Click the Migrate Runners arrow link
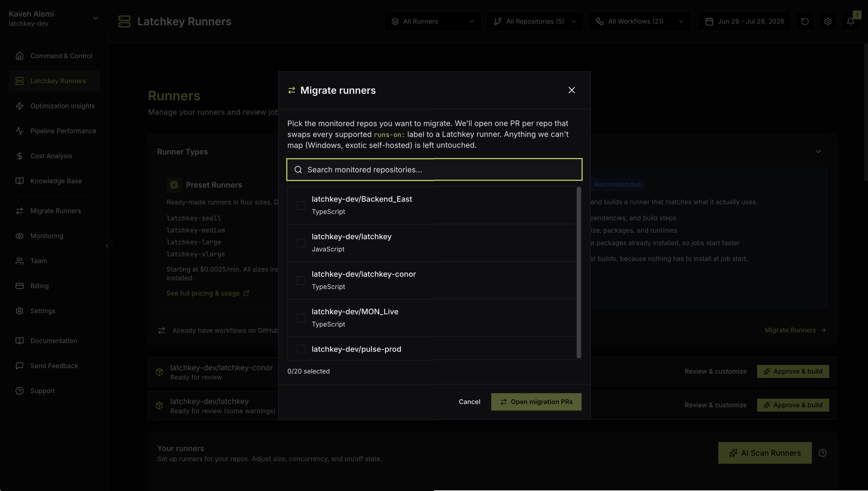Screen dimensions: 868x491 click(795, 330)
